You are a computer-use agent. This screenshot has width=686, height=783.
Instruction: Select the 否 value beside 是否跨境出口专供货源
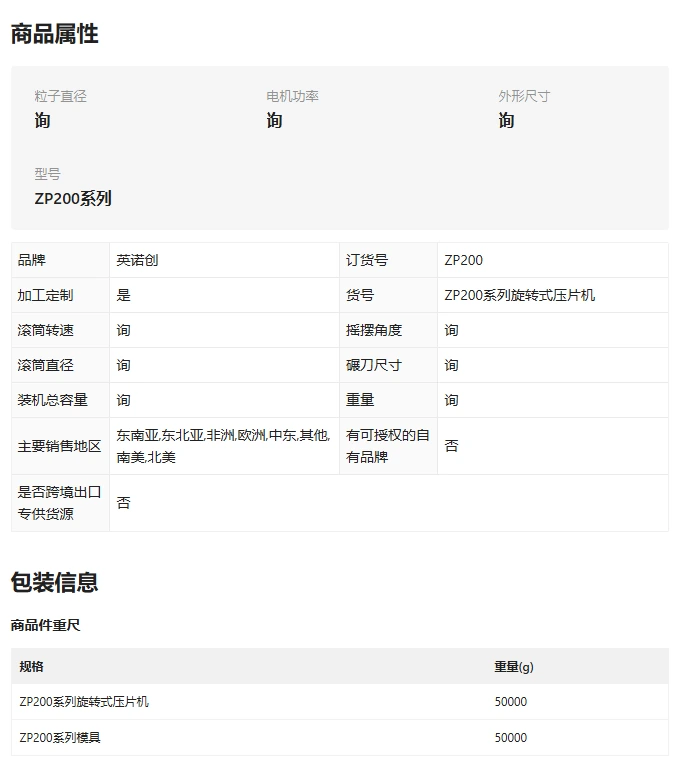click(x=123, y=503)
